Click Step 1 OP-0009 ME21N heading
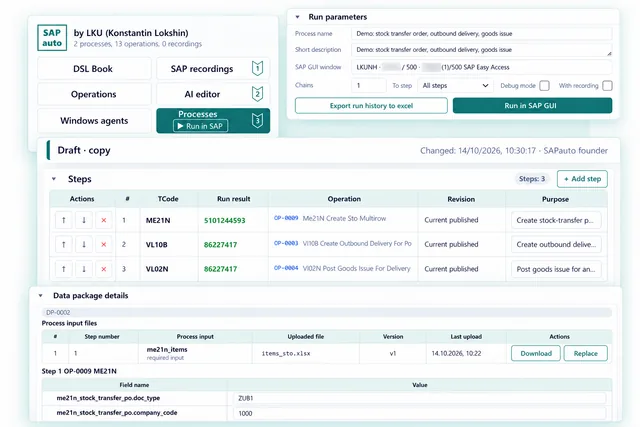The height and width of the screenshot is (427, 640). pyautogui.click(x=79, y=371)
